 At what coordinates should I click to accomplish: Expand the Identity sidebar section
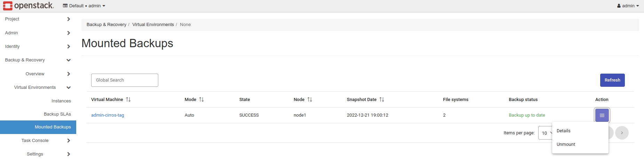click(x=38, y=47)
